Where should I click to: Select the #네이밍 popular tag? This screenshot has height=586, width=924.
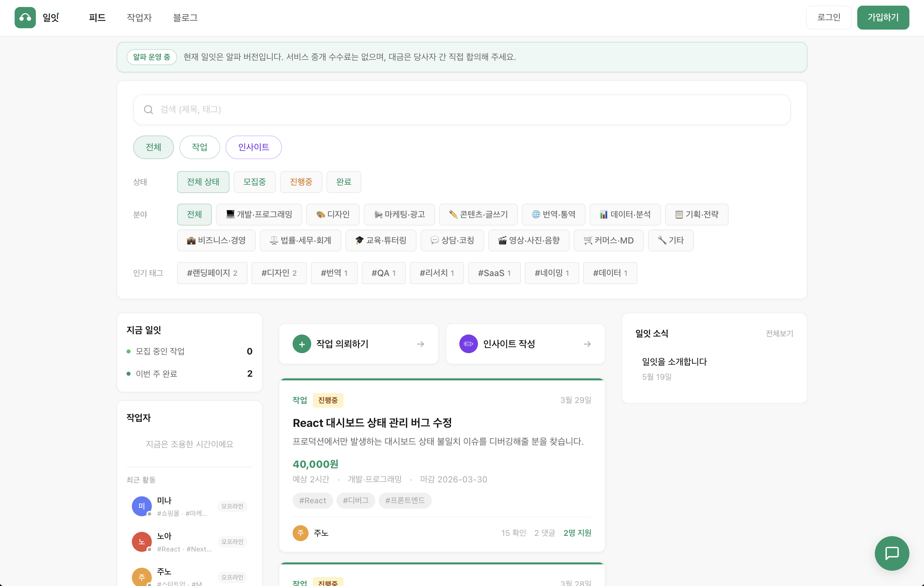click(552, 273)
